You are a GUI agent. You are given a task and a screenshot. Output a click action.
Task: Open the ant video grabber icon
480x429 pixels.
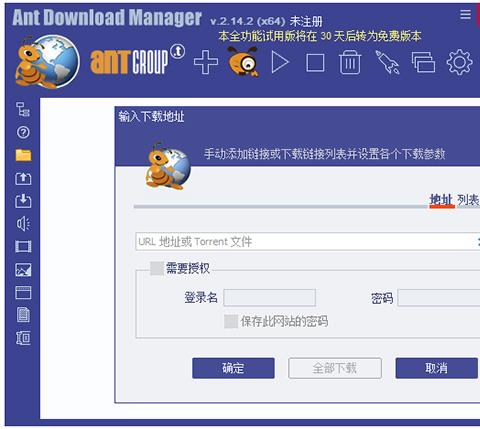[x=243, y=62]
